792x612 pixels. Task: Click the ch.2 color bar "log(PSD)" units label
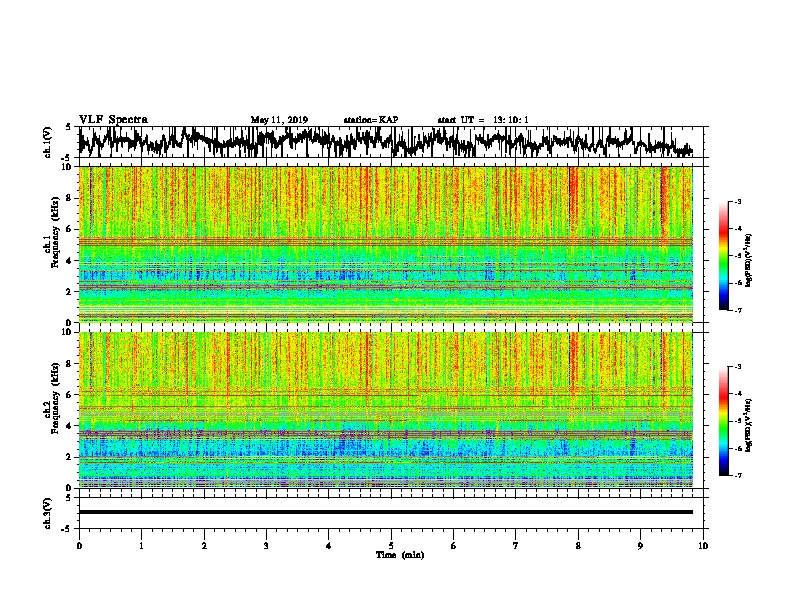pyautogui.click(x=749, y=426)
